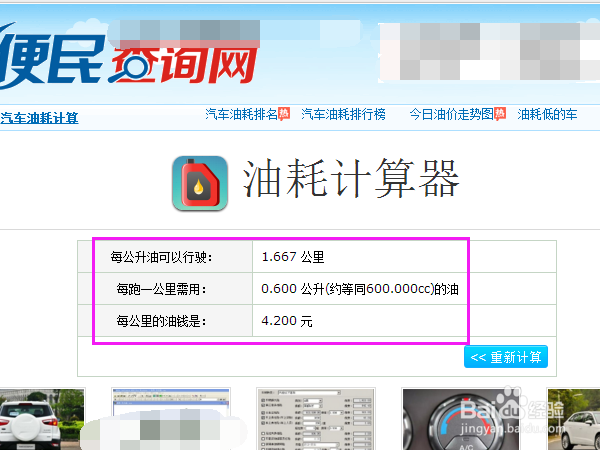Open the white sedan thumbnail
The width and height of the screenshot is (600, 450).
[573, 419]
